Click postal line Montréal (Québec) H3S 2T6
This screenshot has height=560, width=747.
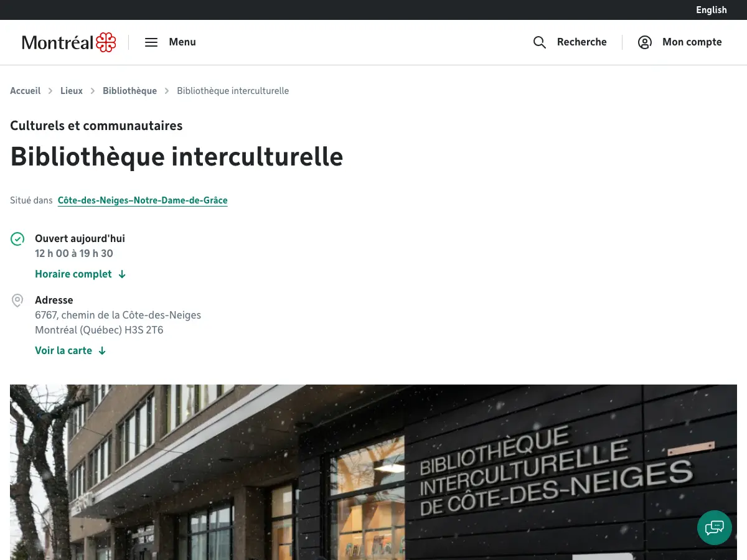point(99,330)
